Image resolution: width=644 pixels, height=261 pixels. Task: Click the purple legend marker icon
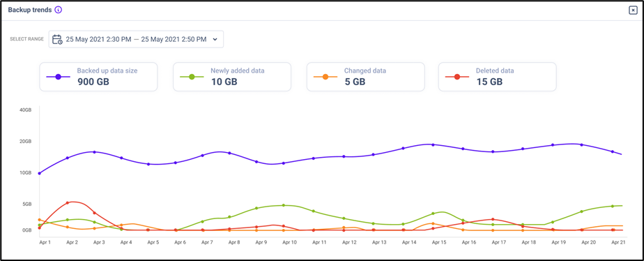tap(59, 77)
